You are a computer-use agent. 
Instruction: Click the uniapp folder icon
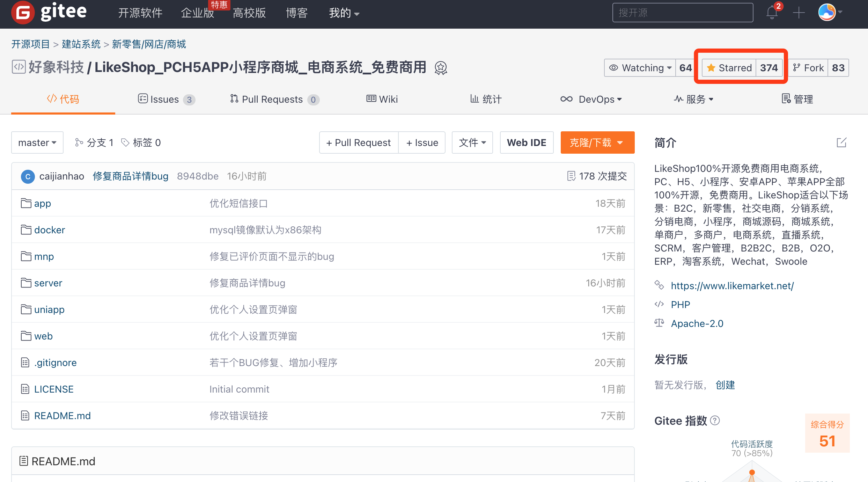[x=26, y=309]
